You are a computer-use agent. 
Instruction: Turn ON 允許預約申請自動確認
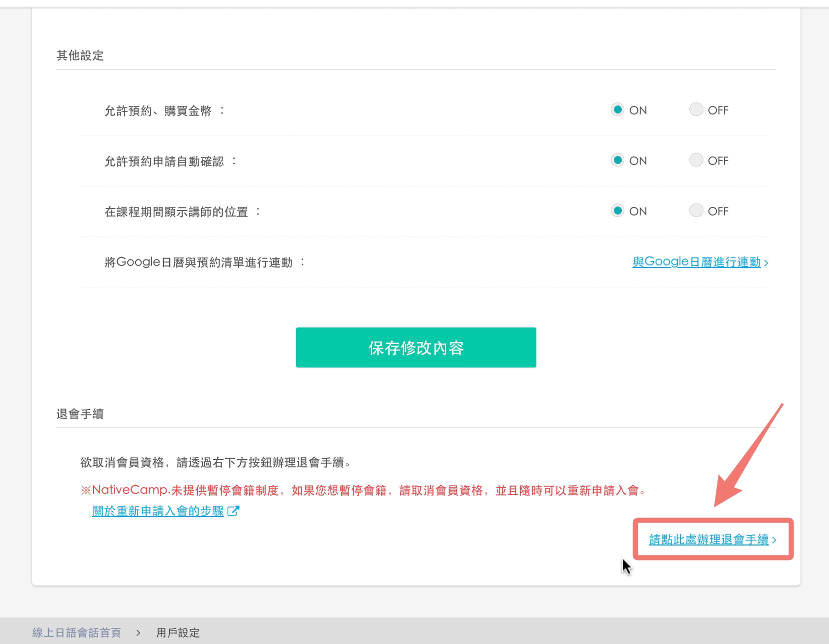click(617, 160)
